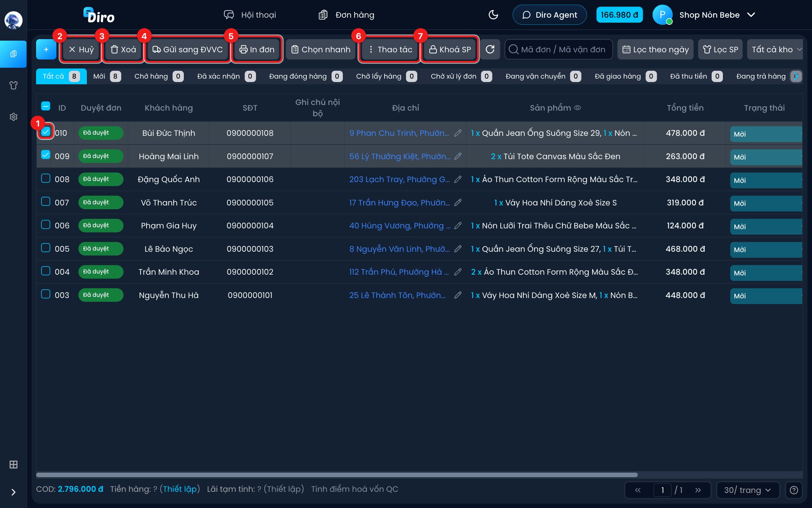
Task: Click the Gửi sang ĐVVC button
Action: 187,49
